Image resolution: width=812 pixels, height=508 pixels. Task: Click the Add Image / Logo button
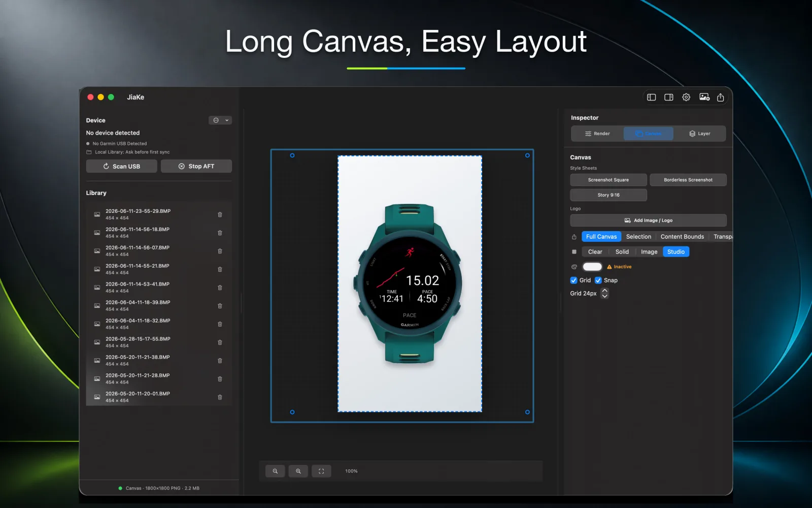point(649,220)
